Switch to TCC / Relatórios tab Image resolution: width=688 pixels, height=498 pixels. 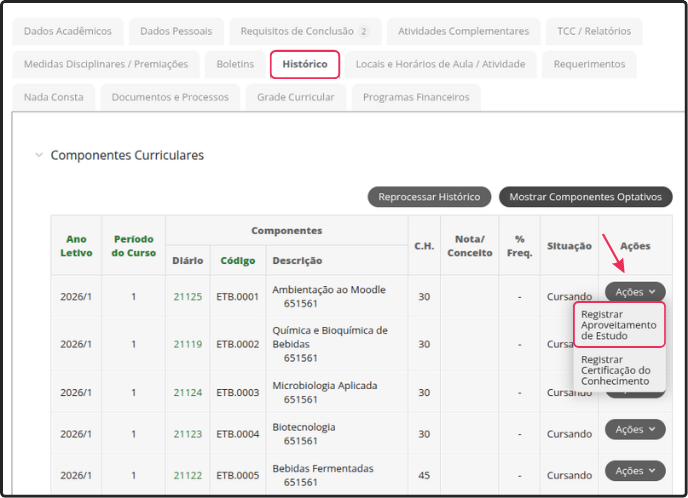[x=594, y=31]
